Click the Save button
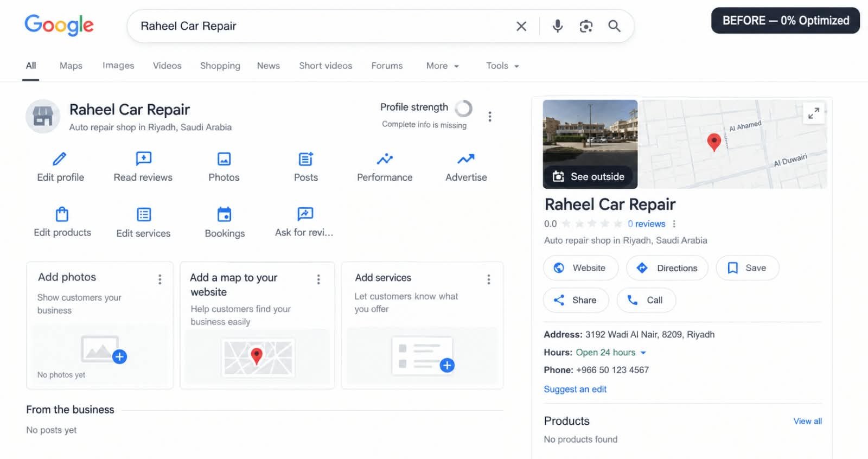868x459 pixels. 747,268
